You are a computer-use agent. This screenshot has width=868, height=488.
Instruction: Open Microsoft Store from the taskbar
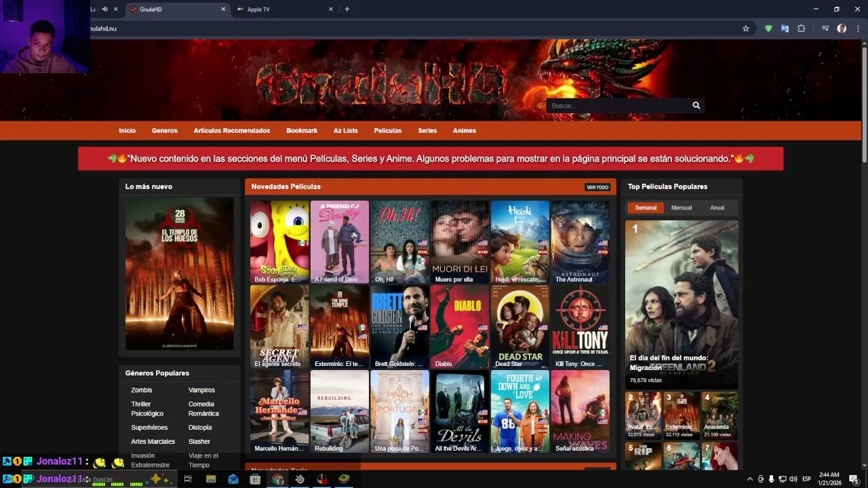point(255,479)
